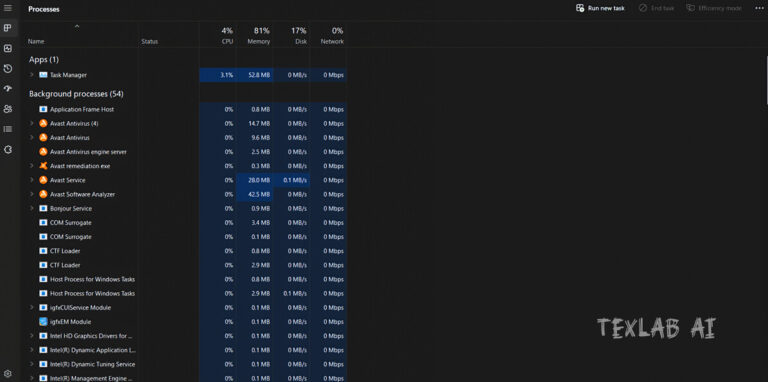768x382 pixels.
Task: Click the Bonjour Service process icon
Action: coord(43,209)
